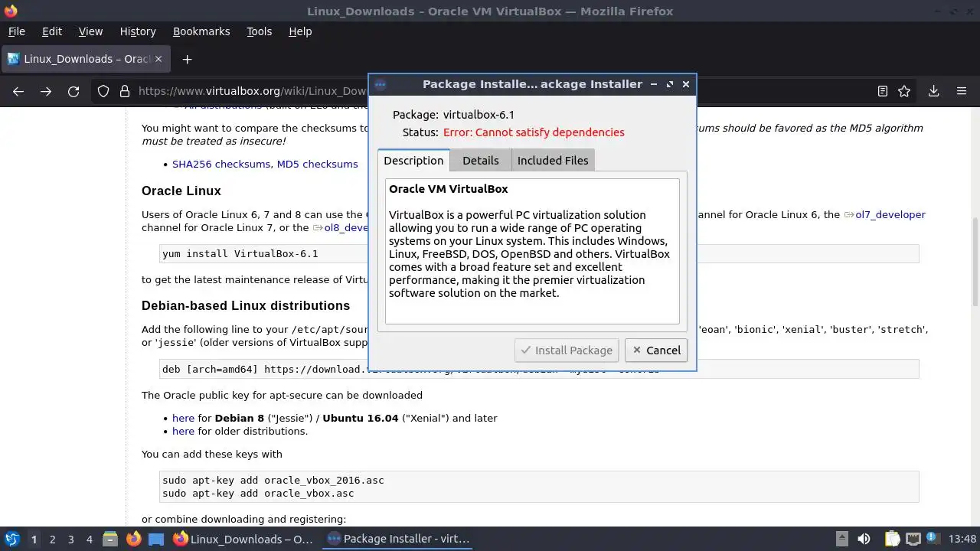This screenshot has width=980, height=551.
Task: Switch to virtual desktop 4
Action: 89,539
